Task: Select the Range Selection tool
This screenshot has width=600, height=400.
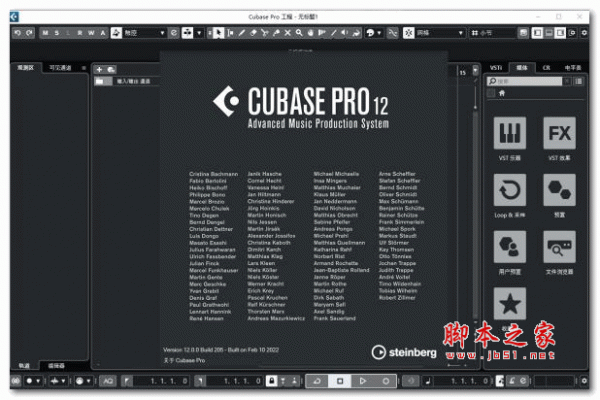Action: point(230,33)
